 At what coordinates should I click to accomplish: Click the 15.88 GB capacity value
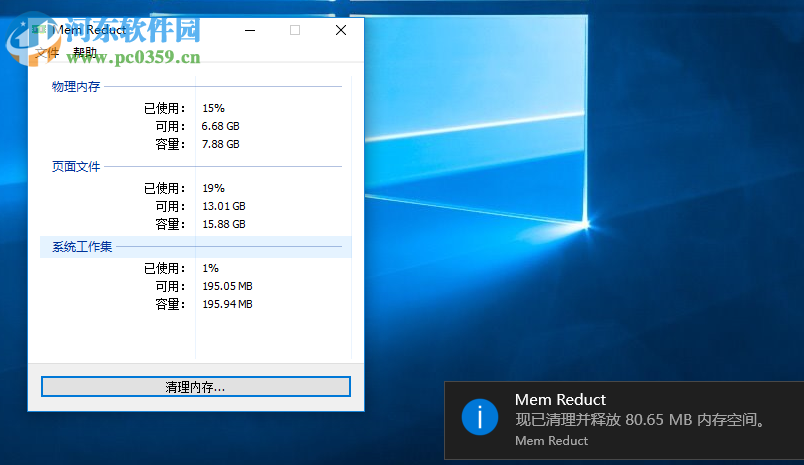pos(224,224)
